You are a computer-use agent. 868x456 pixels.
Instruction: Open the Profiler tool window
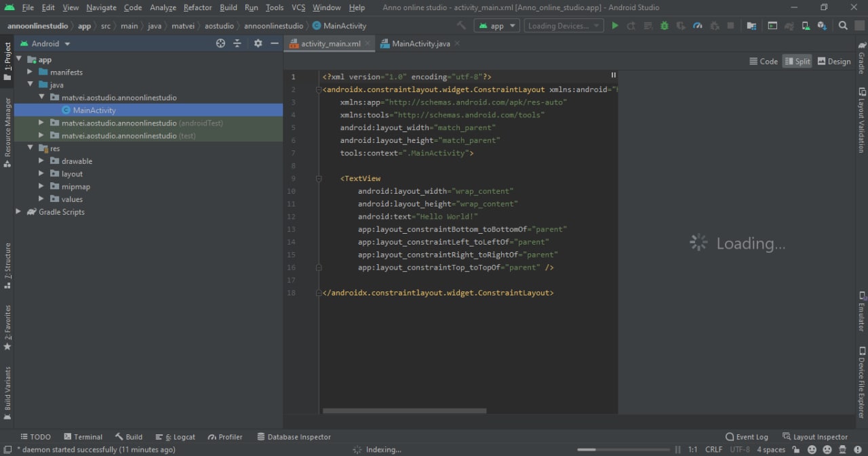[225, 437]
